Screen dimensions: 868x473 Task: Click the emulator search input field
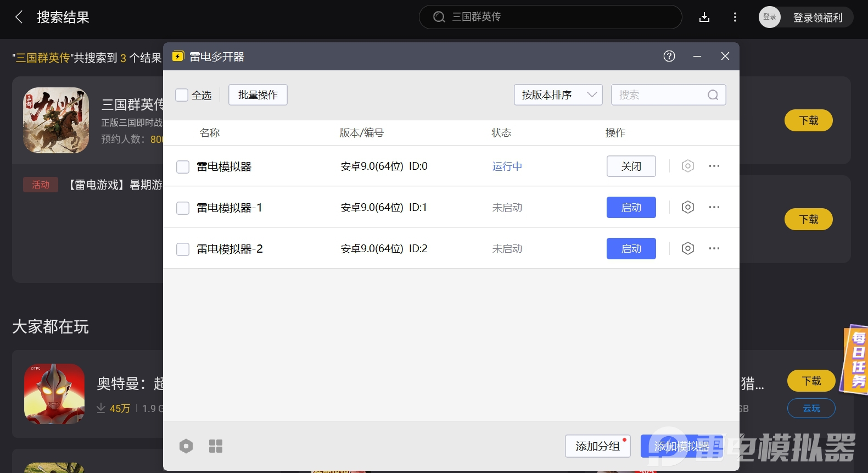[662, 95]
